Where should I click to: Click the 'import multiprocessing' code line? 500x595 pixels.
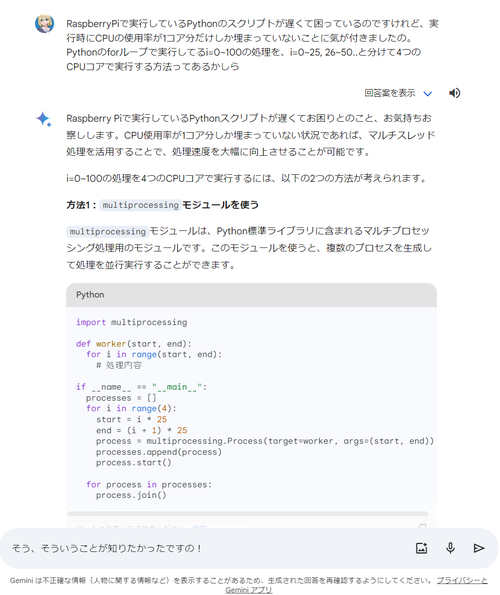tap(132, 322)
